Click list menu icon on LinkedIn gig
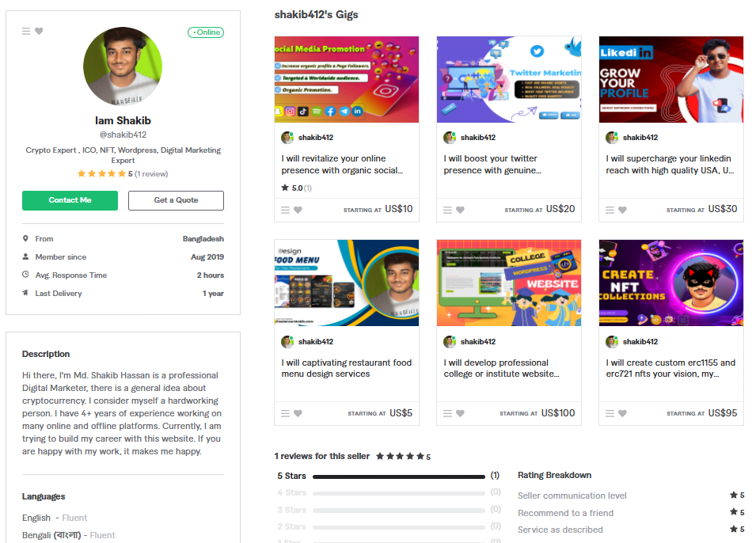756x543 pixels. point(610,211)
